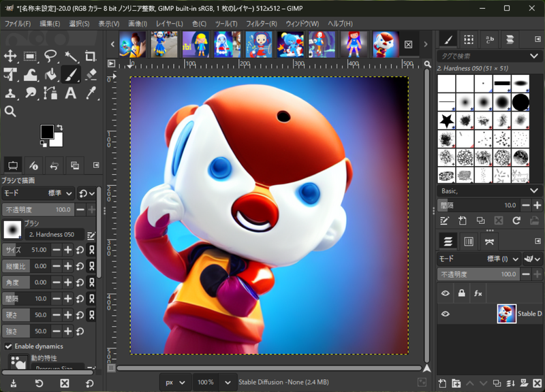Viewport: 545px width, 392px height.
Task: Open the zoom percentage dropdown in the status bar
Action: tap(215, 382)
